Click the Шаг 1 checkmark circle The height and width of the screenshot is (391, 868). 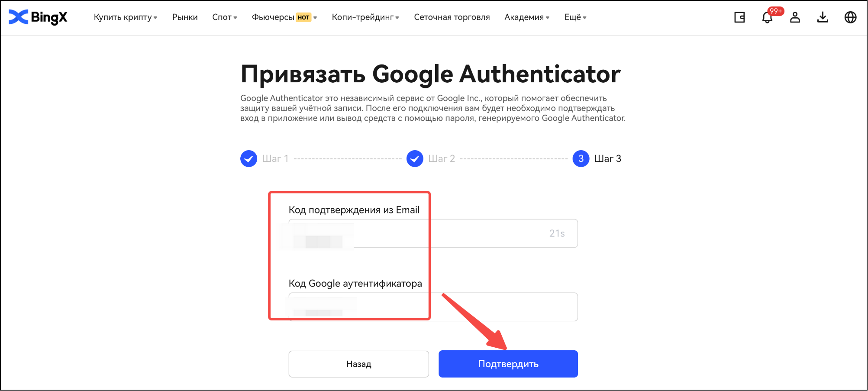pyautogui.click(x=249, y=159)
